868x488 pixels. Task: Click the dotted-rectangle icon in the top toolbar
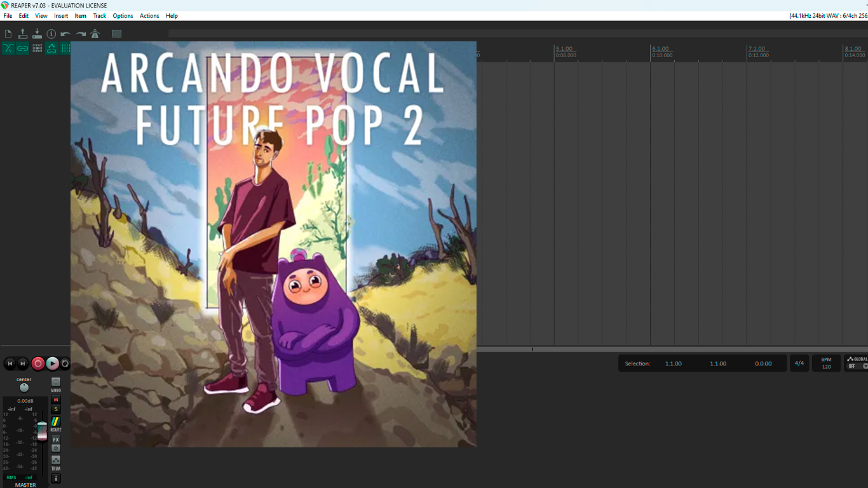(x=116, y=34)
